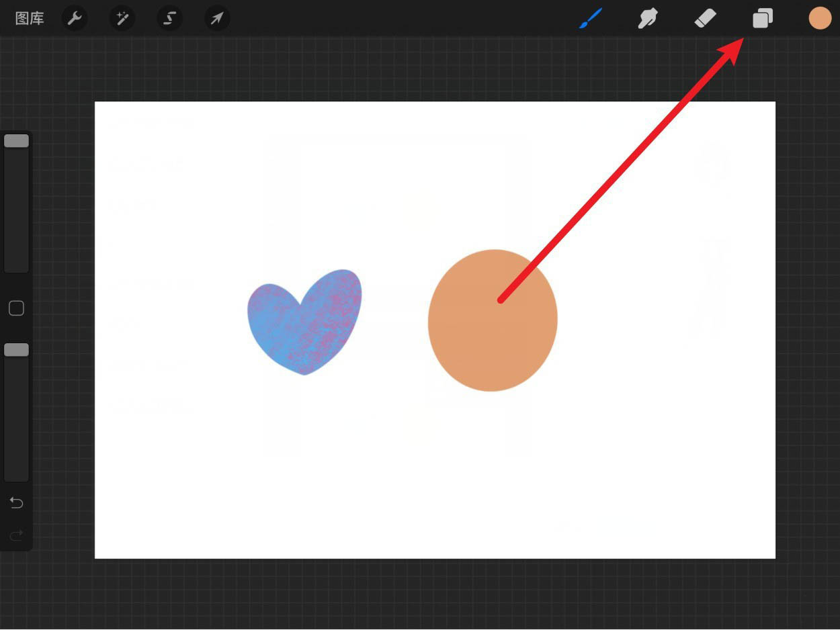Click the opacity slider track below handle
The image size is (840, 630).
coord(17,423)
